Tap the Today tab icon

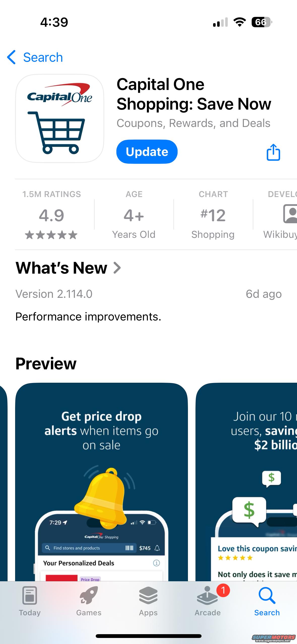click(x=30, y=595)
